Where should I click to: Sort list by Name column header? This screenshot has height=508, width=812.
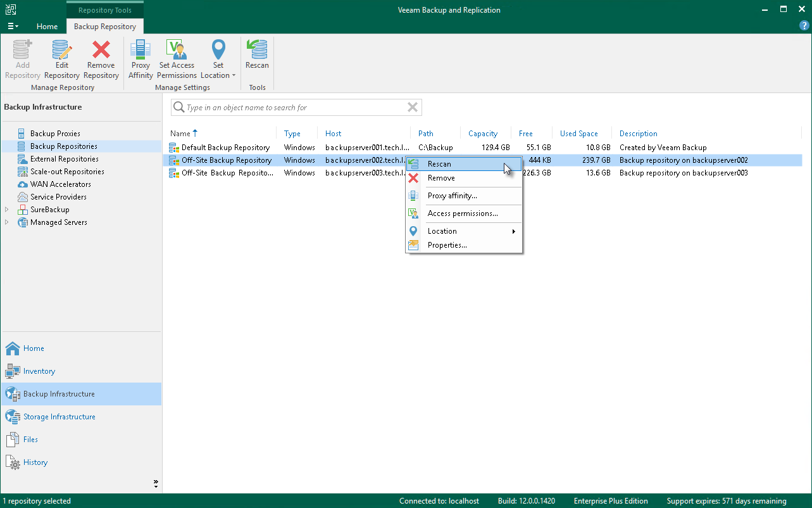click(x=180, y=134)
